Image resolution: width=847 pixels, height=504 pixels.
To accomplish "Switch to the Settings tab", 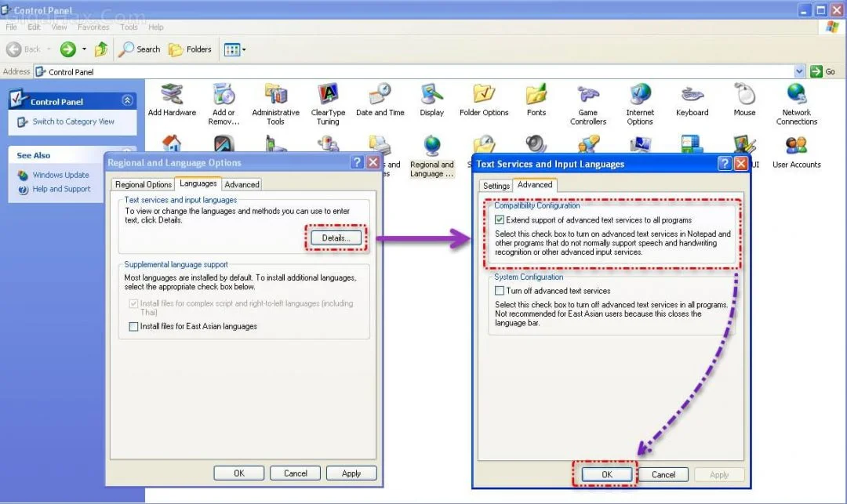I will click(x=496, y=186).
